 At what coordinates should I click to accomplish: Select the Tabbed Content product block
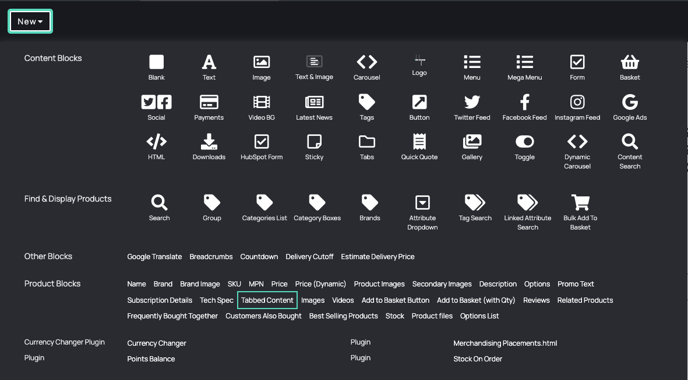pos(267,300)
